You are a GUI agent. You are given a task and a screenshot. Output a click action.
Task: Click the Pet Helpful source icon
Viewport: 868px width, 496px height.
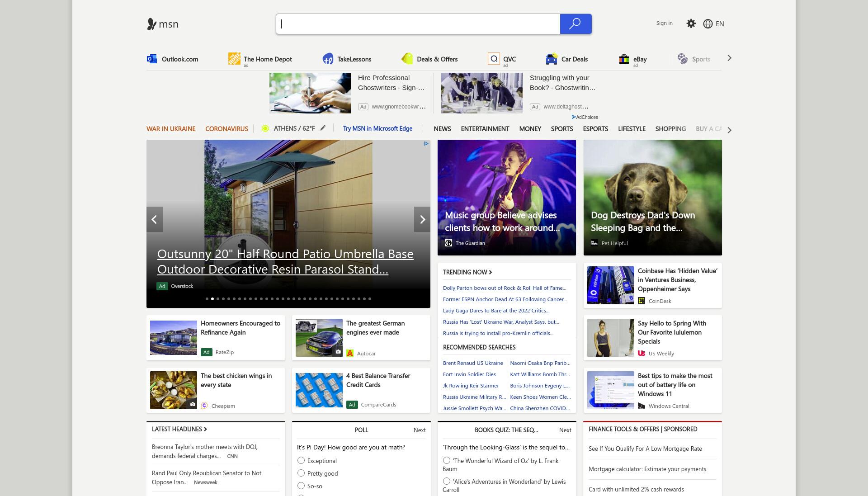(594, 243)
